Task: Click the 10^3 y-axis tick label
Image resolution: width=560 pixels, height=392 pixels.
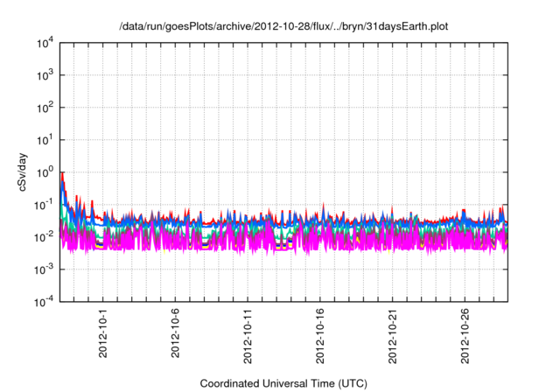Action: [x=43, y=76]
